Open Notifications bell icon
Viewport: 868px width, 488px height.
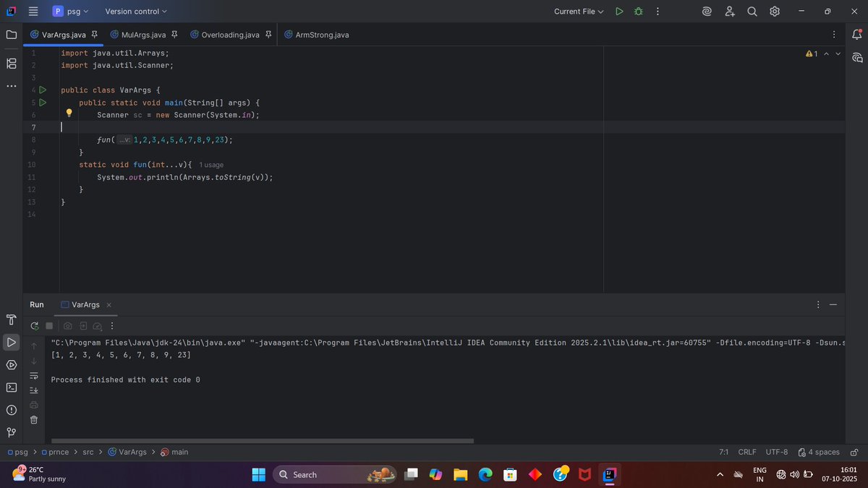pyautogui.click(x=857, y=35)
